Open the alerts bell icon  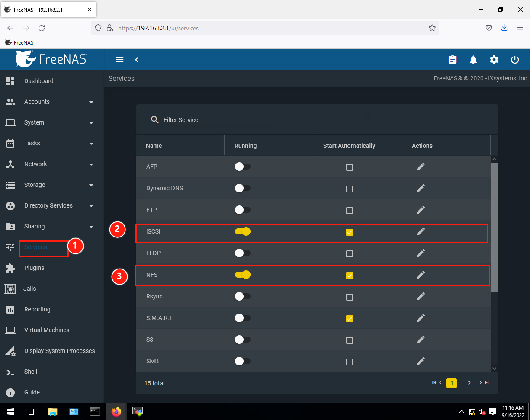[x=473, y=60]
